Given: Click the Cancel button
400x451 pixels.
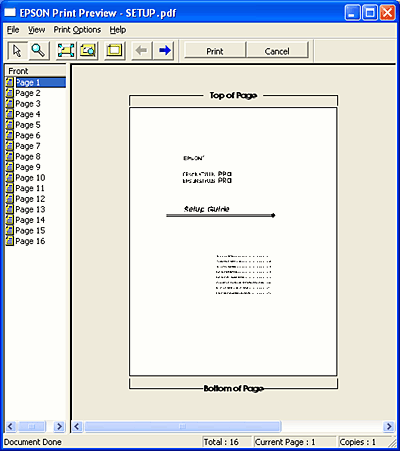Looking at the screenshot, I should point(277,51).
